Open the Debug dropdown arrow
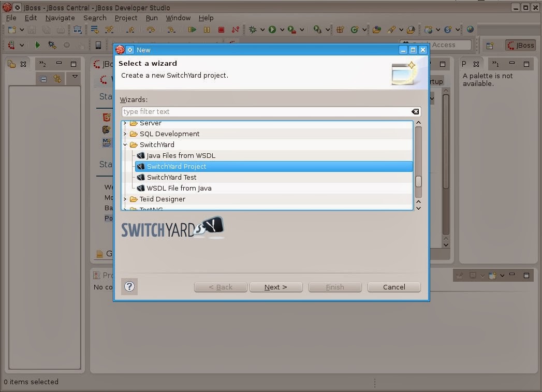The height and width of the screenshot is (392, 542). tap(262, 30)
